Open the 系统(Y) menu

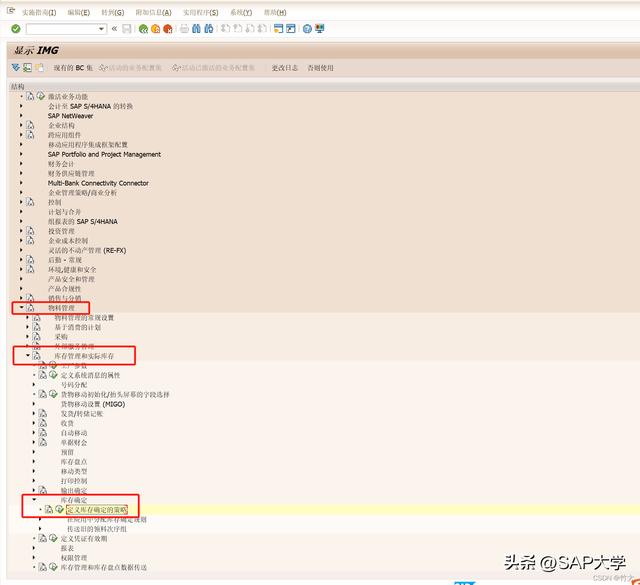pyautogui.click(x=241, y=13)
